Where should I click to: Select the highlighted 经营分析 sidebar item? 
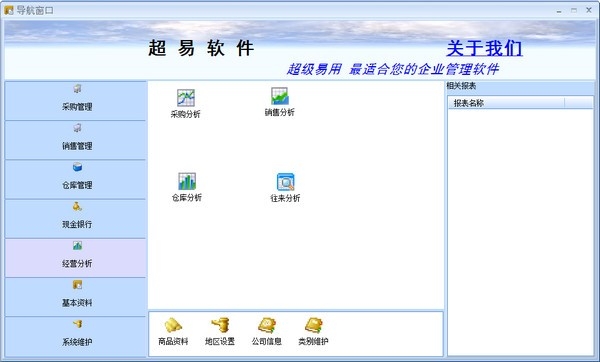76,258
